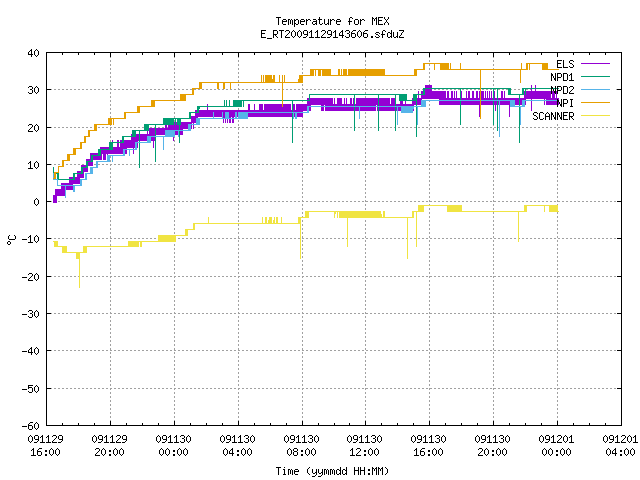This screenshot has height=480, width=640.
Task: Click the y-axis label -30
Action: 31,314
